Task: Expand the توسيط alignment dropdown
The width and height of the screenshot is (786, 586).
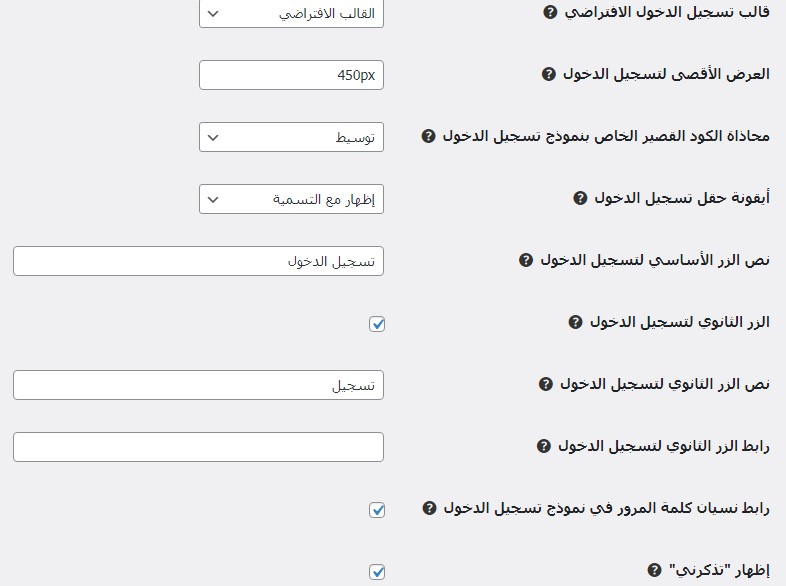Action: tap(291, 138)
